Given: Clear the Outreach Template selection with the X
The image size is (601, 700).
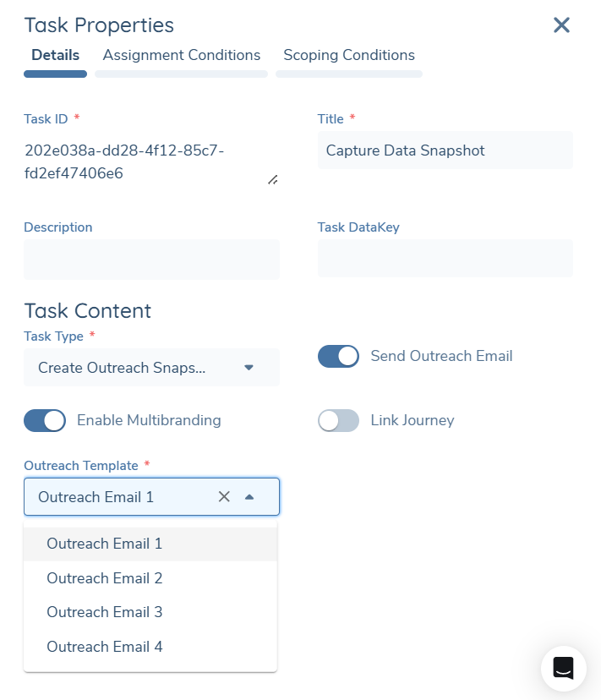Looking at the screenshot, I should (x=224, y=496).
